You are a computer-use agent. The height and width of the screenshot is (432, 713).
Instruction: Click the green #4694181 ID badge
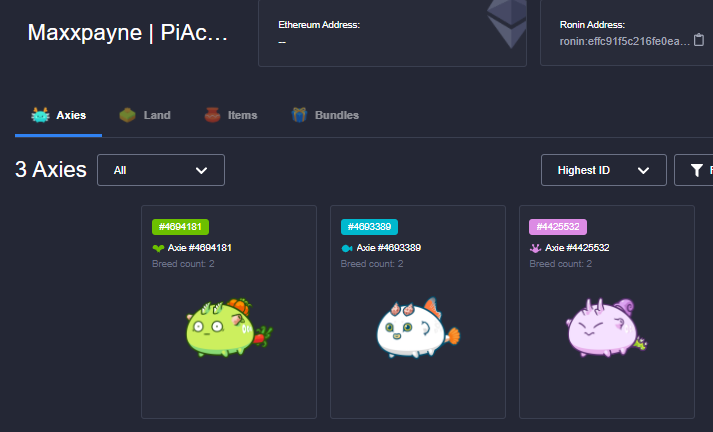click(181, 227)
